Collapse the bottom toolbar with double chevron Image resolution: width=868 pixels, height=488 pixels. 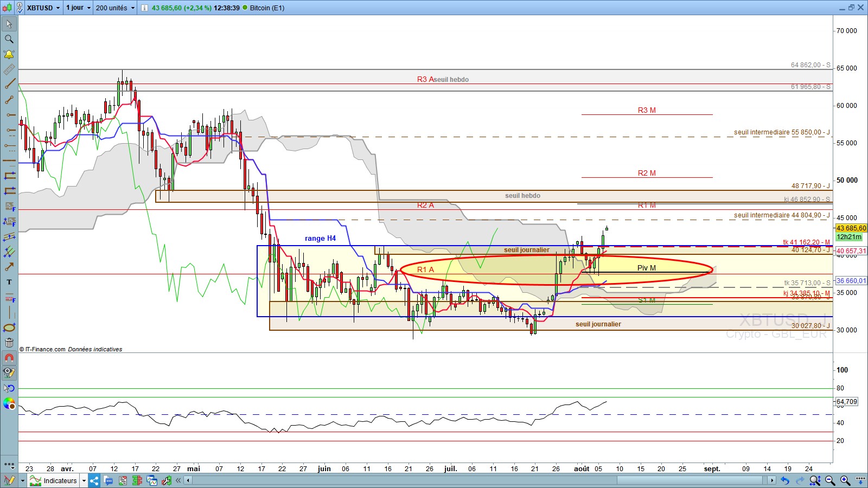coord(178,480)
